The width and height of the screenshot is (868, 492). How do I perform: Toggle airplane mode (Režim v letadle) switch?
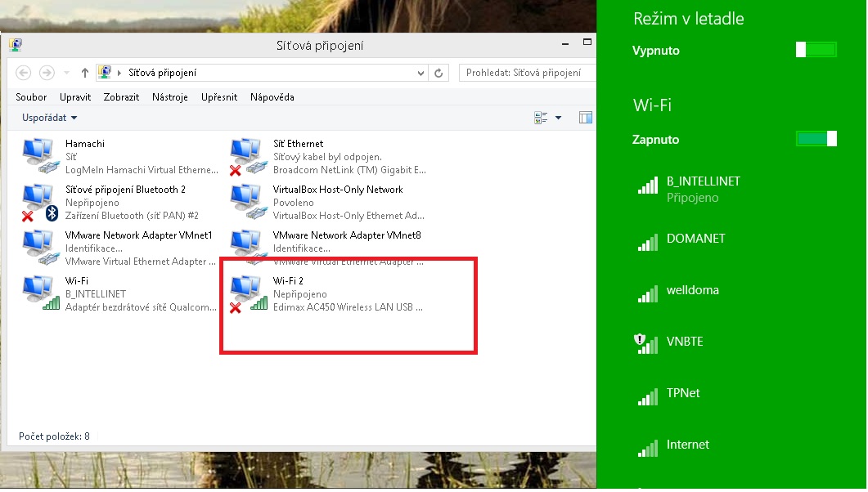tap(816, 50)
